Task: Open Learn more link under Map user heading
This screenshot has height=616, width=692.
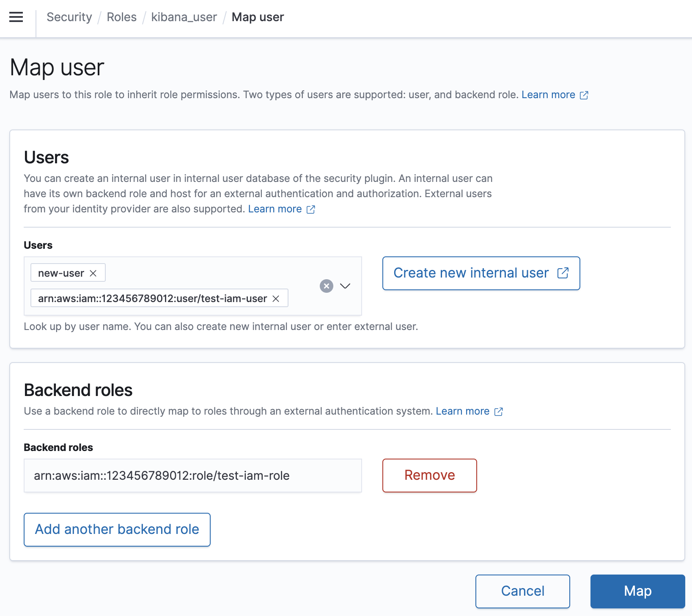Action: point(548,95)
